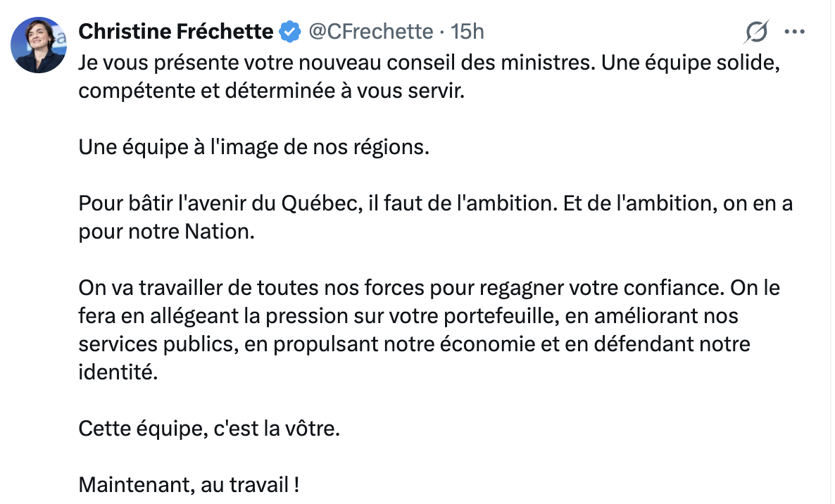Open the tweet's 15h timestamp
Image resolution: width=835 pixels, height=504 pixels.
[467, 32]
